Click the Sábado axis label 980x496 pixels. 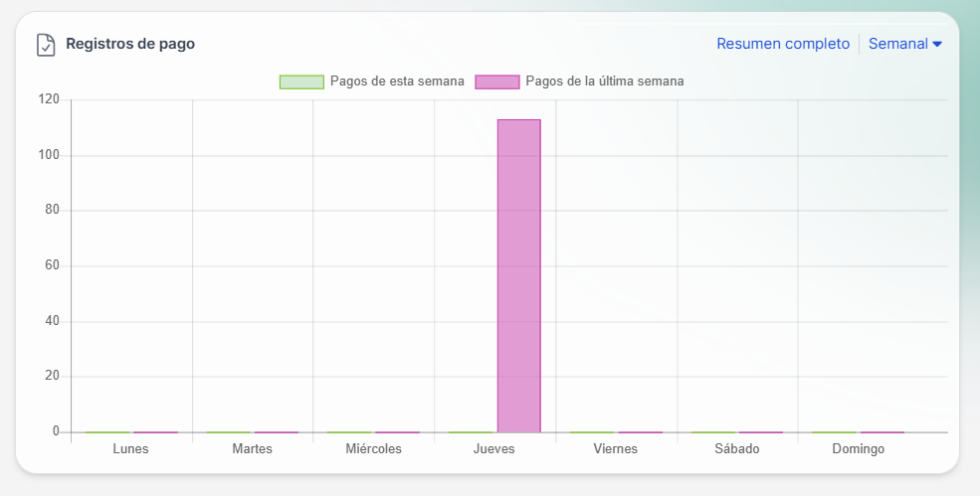coord(736,449)
